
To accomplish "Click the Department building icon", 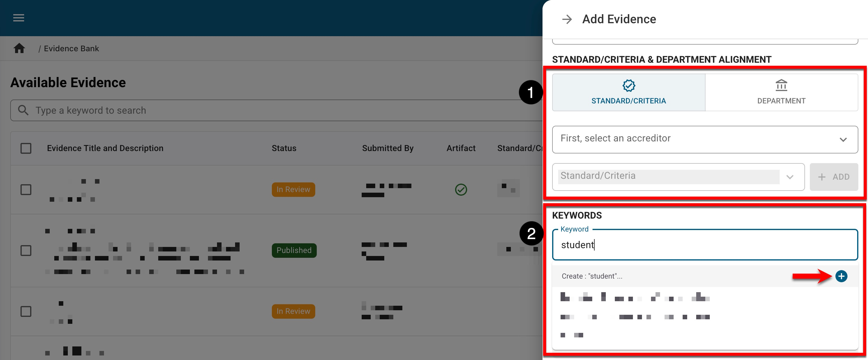I will 781,86.
